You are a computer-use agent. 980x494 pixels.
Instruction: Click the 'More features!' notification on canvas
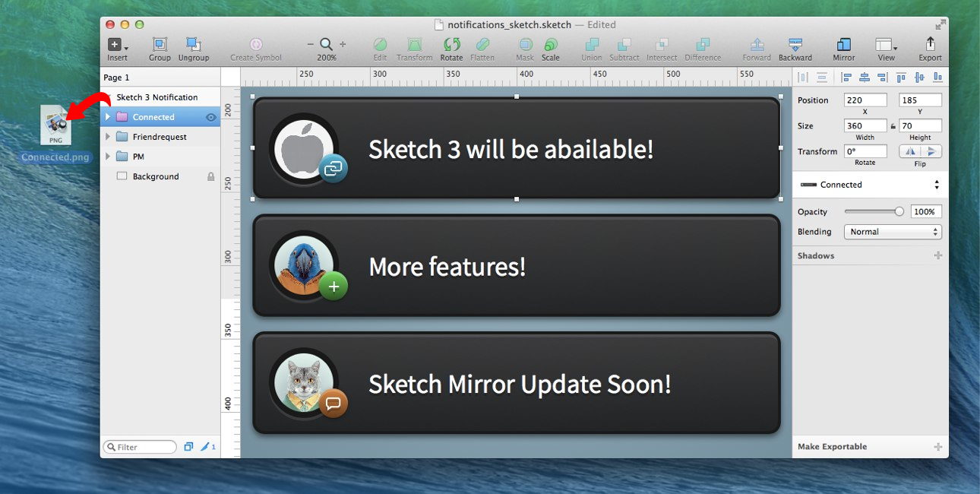tap(517, 266)
